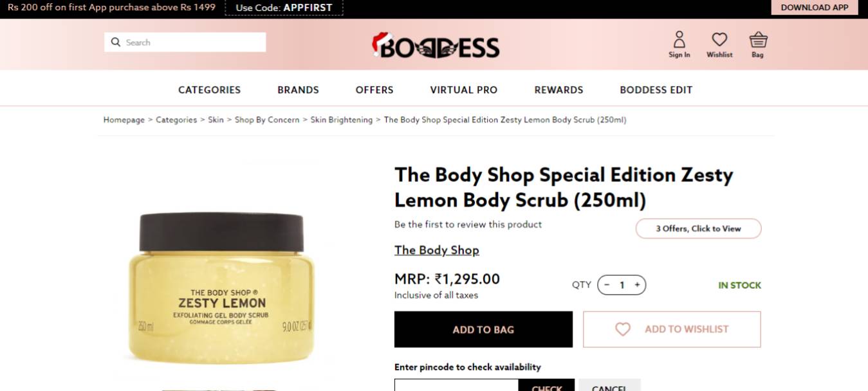Open the Brands menu
The image size is (868, 391).
(x=298, y=90)
